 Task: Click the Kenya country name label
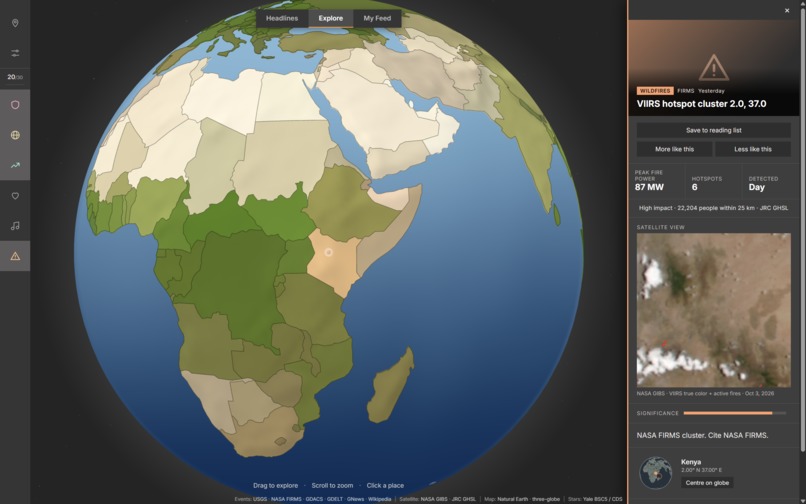coord(691,462)
